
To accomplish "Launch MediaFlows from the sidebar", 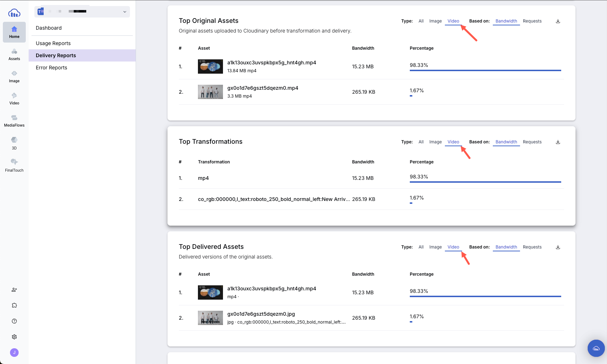I will click(x=14, y=121).
